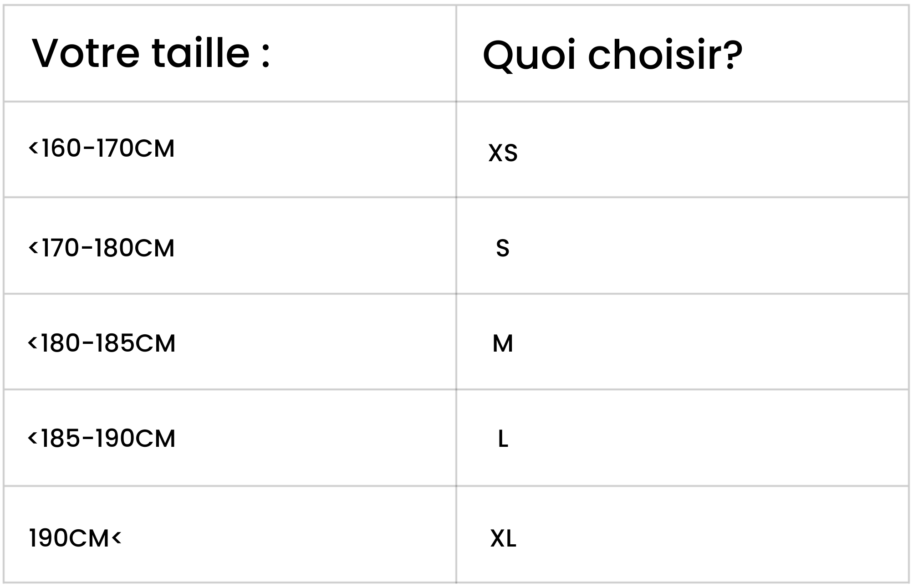Select the <170-180CM height cell
The image size is (913, 588).
click(102, 248)
